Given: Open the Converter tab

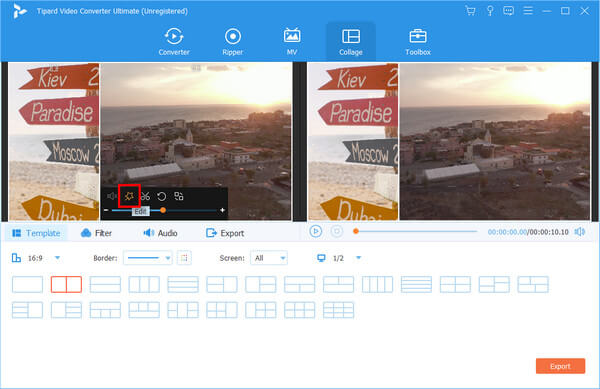Looking at the screenshot, I should 174,42.
